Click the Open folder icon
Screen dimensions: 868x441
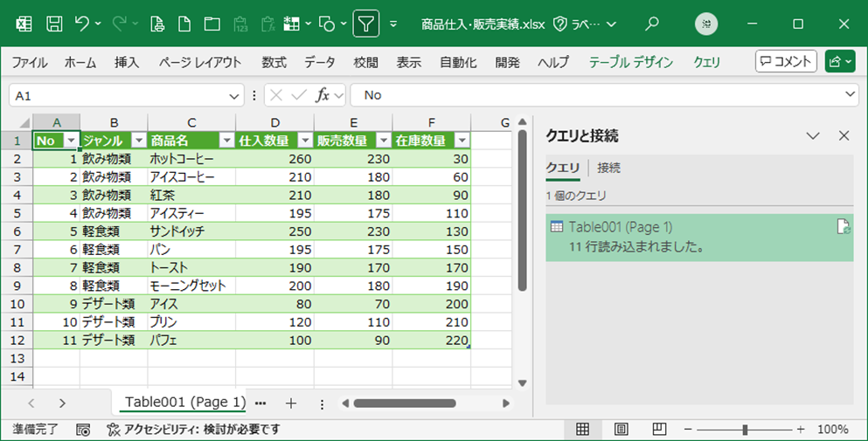coord(212,24)
